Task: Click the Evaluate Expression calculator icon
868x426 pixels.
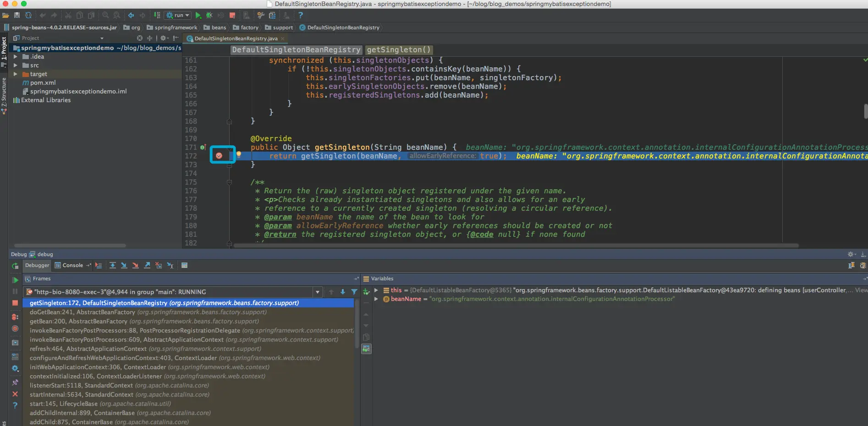Action: pyautogui.click(x=184, y=265)
